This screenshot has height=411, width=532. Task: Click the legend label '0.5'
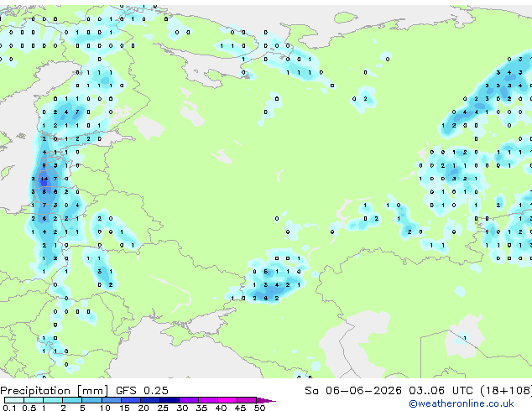29,408
